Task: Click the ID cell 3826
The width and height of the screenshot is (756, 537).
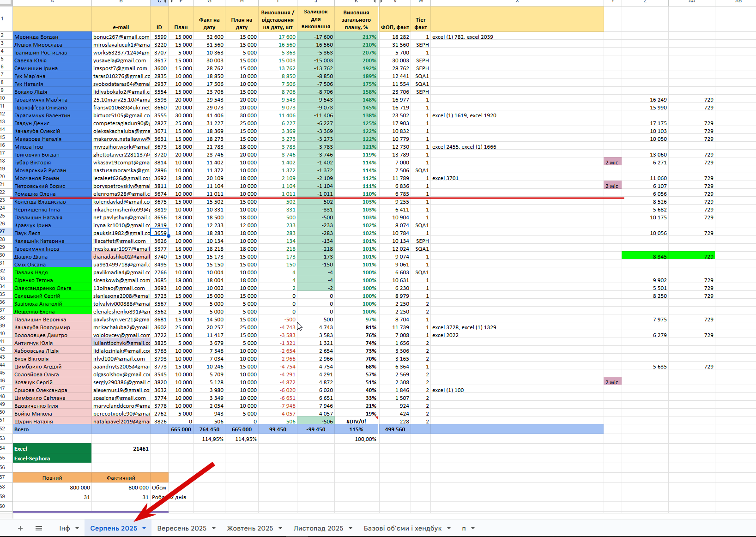Action: 159,422
